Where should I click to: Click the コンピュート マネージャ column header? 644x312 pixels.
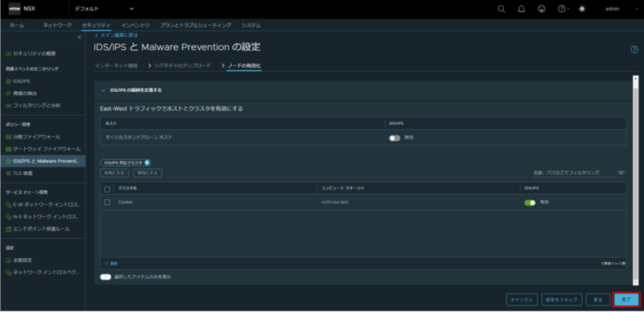[343, 189]
